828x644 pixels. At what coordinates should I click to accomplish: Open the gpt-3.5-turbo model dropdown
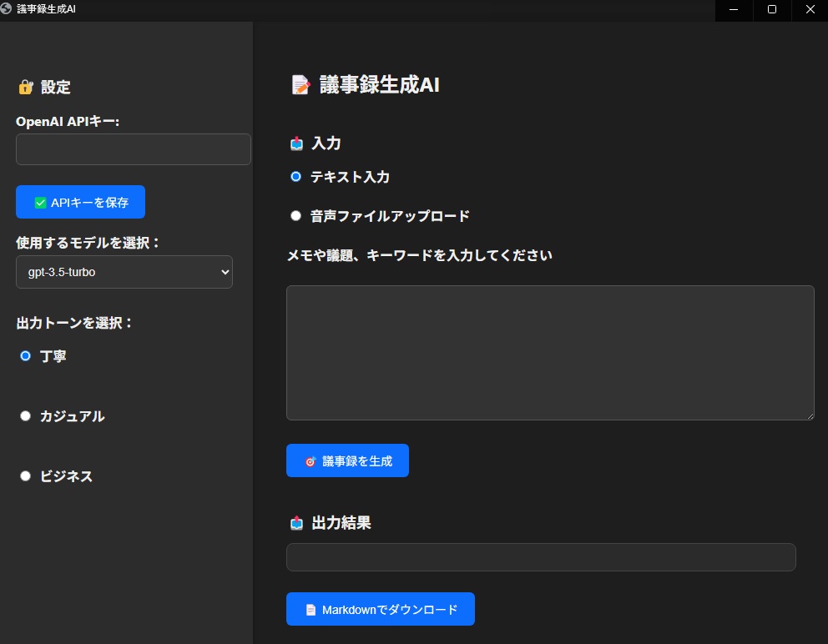(124, 272)
